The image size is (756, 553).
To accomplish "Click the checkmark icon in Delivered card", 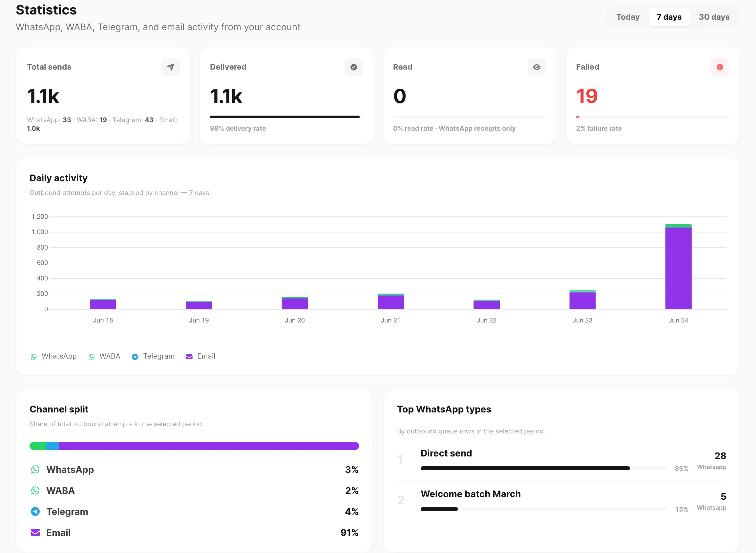I will pos(354,67).
